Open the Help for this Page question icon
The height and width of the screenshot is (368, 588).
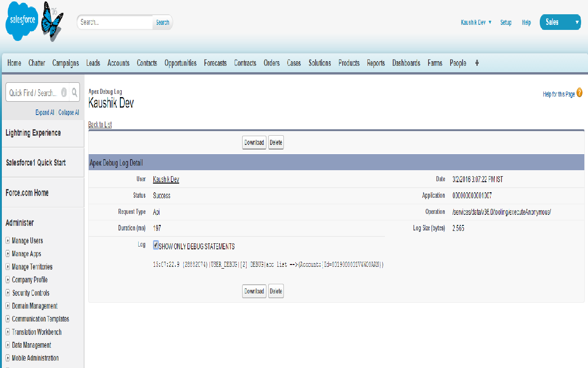click(579, 93)
